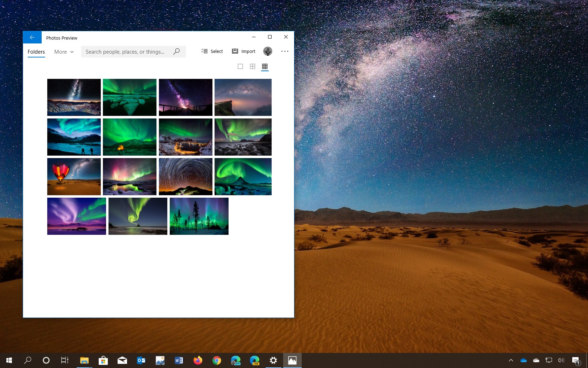The width and height of the screenshot is (588, 368).
Task: Open the cliff at dusk night sky photo
Action: [243, 97]
